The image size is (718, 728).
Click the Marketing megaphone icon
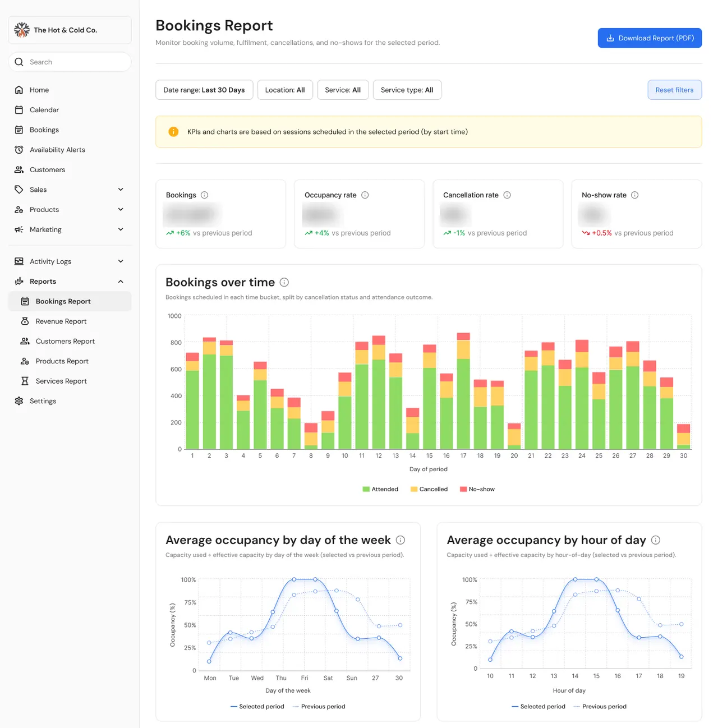click(19, 229)
